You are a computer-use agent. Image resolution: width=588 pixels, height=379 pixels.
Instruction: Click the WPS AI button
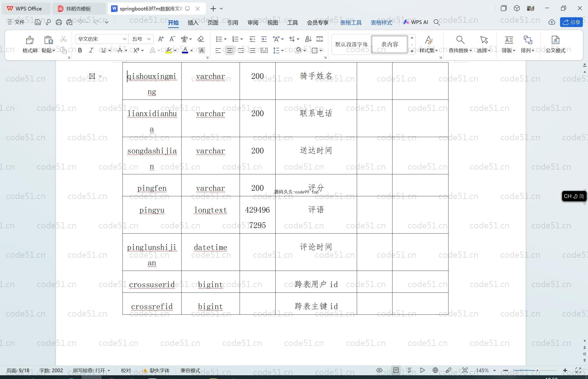416,22
